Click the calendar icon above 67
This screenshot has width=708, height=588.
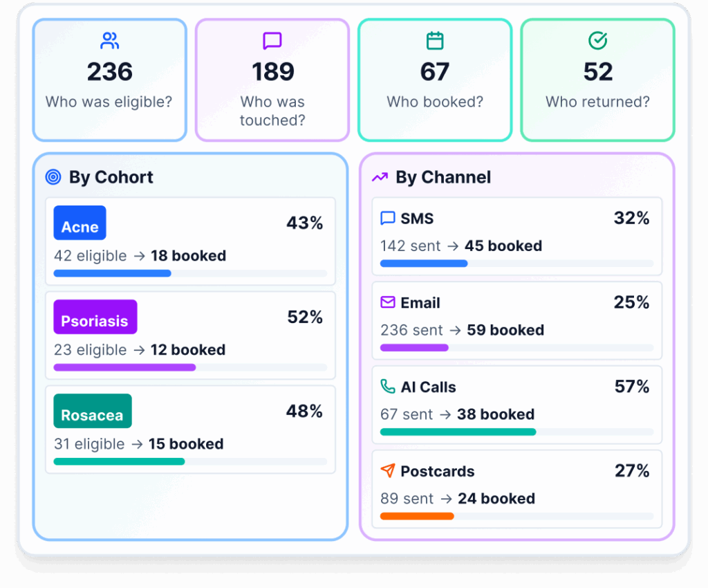pyautogui.click(x=435, y=41)
